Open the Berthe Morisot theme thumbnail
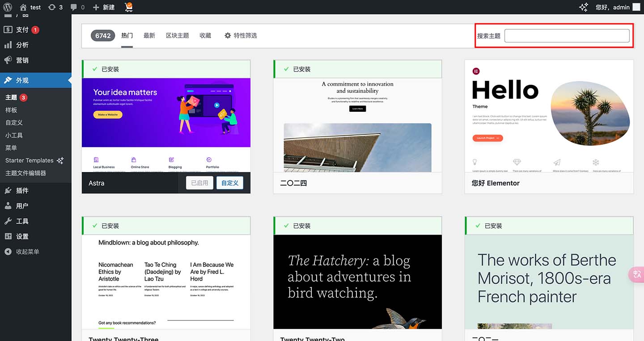The width and height of the screenshot is (644, 341). [549, 282]
